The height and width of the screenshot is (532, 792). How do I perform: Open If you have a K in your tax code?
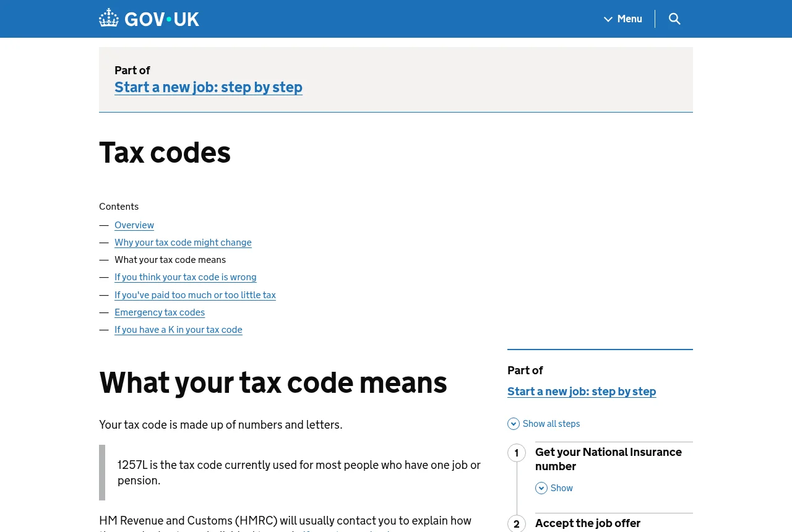point(178,330)
